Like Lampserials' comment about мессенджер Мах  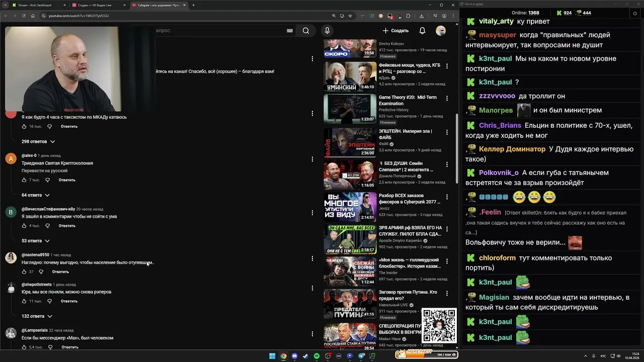24,347
